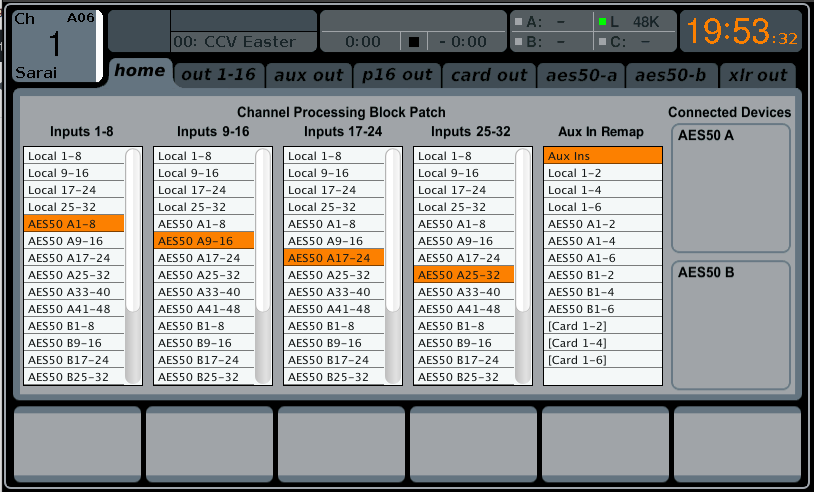Switch to the out 1-16 tab
The height and width of the screenshot is (492, 814).
coord(218,75)
